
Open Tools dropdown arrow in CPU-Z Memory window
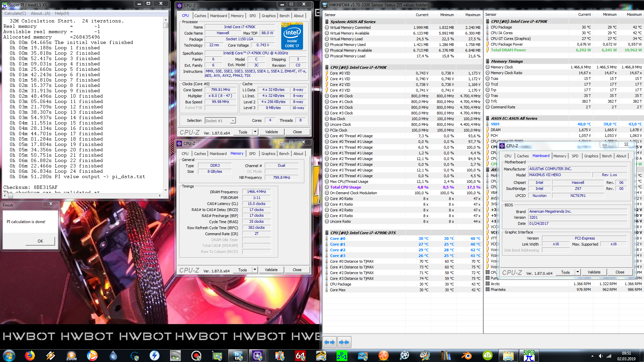[x=255, y=270]
